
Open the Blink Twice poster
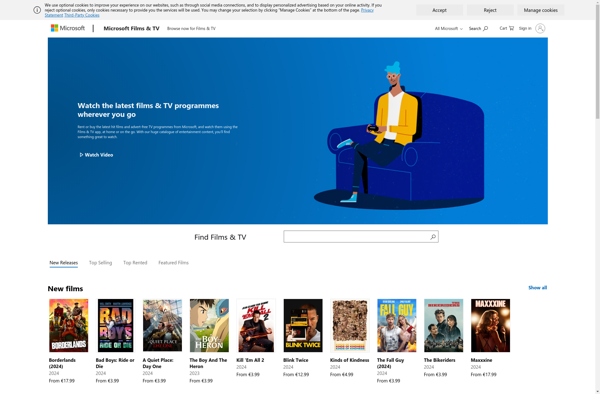pyautogui.click(x=303, y=326)
